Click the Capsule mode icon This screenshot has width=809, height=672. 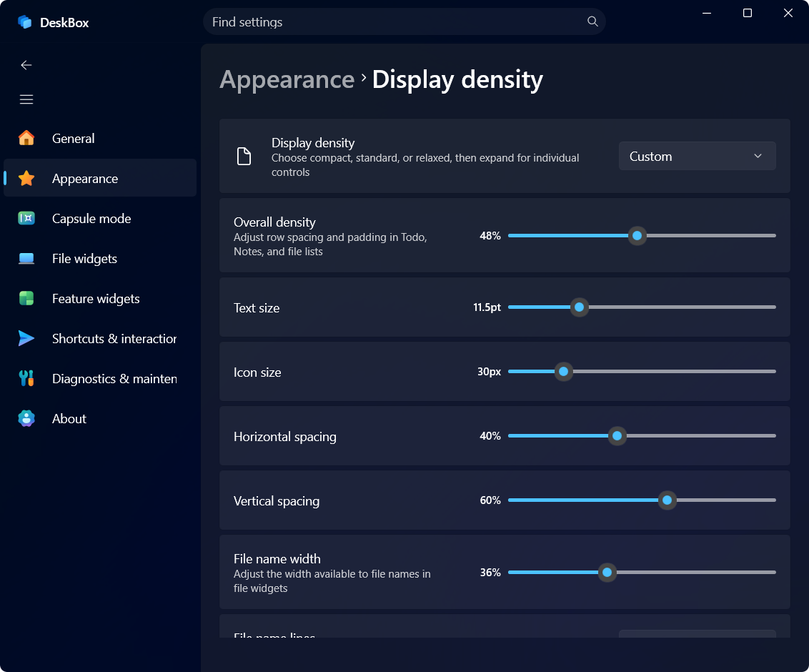pyautogui.click(x=26, y=218)
